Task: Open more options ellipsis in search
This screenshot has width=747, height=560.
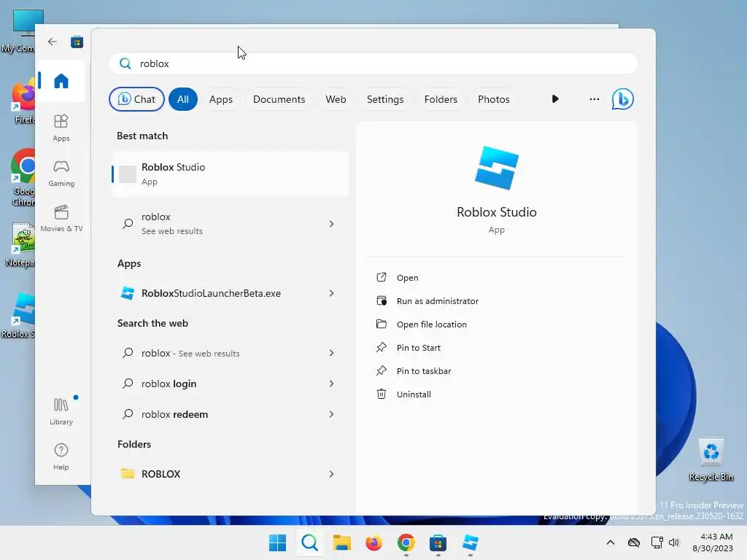Action: point(594,99)
